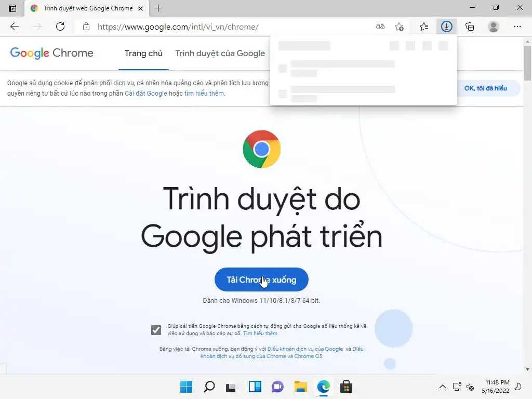Screen dimensions: 532x399
Task: Open the Cài đặt Google link
Action: coord(146,94)
